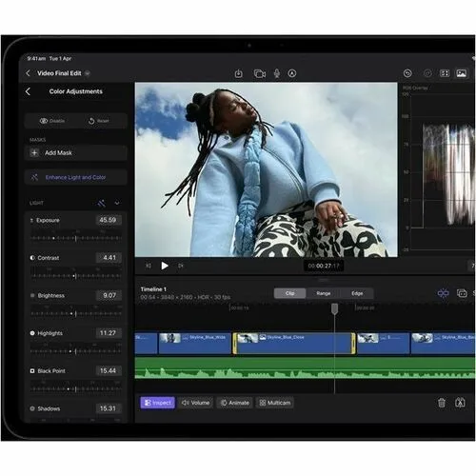The width and height of the screenshot is (476, 476).
Task: Adjust the Brightness slider
Action: click(x=76, y=313)
